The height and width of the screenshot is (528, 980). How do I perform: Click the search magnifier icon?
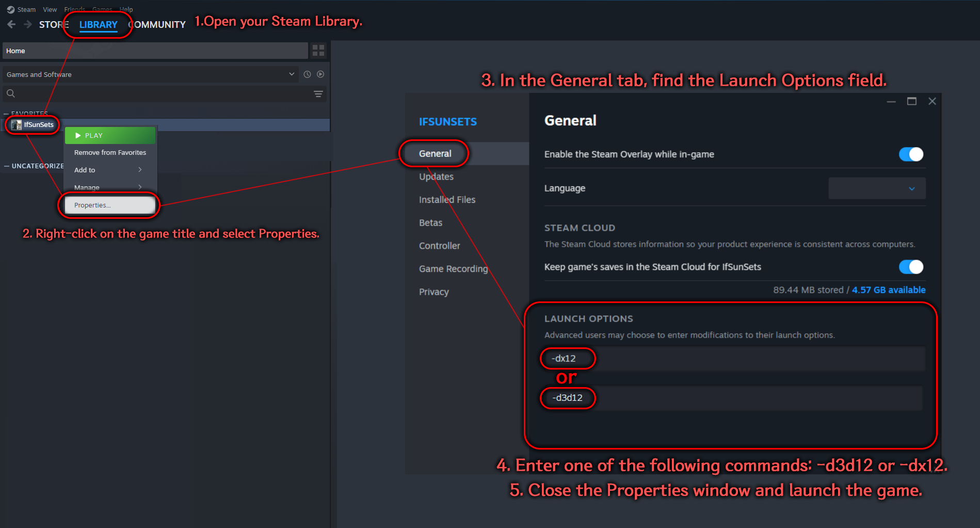[10, 93]
